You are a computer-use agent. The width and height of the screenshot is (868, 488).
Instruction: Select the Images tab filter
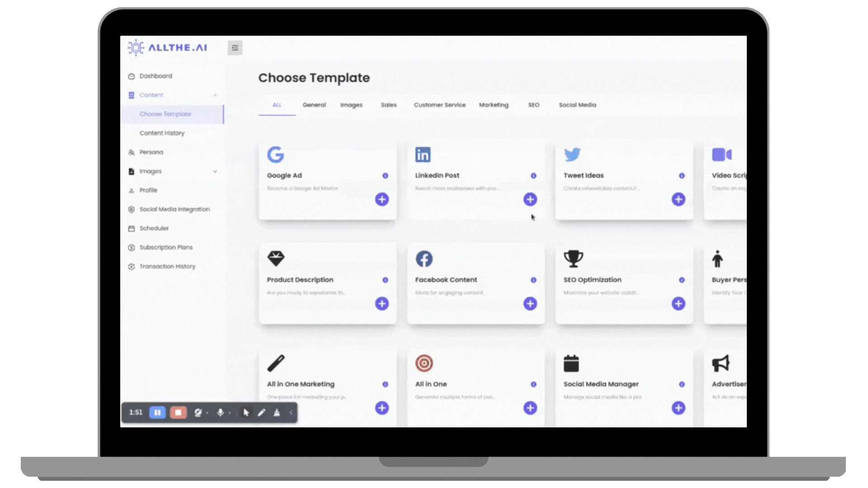351,105
